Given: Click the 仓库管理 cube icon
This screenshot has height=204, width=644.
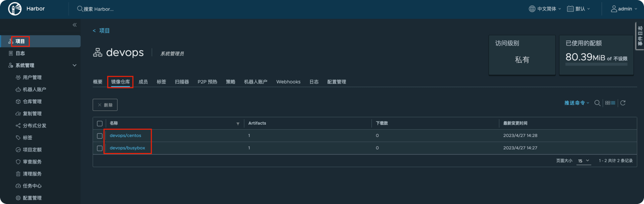Looking at the screenshot, I should coord(18,101).
